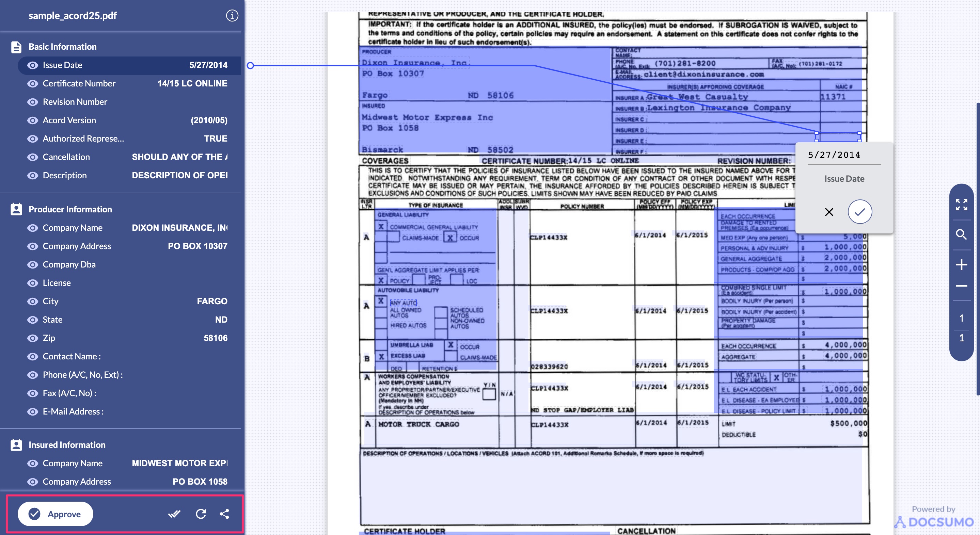980x535 pixels.
Task: Select the FARGO city value
Action: [x=212, y=302]
